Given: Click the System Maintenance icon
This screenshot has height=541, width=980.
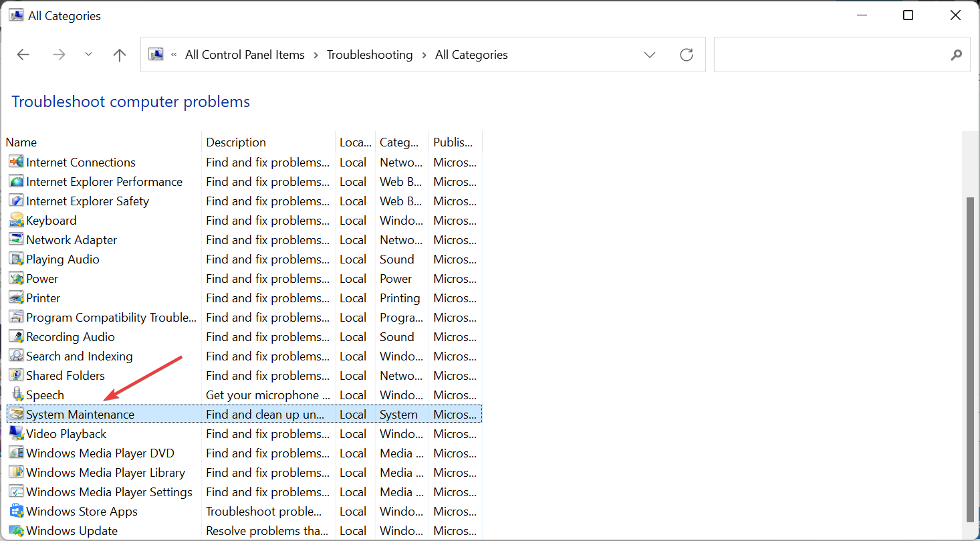Looking at the screenshot, I should click(16, 414).
